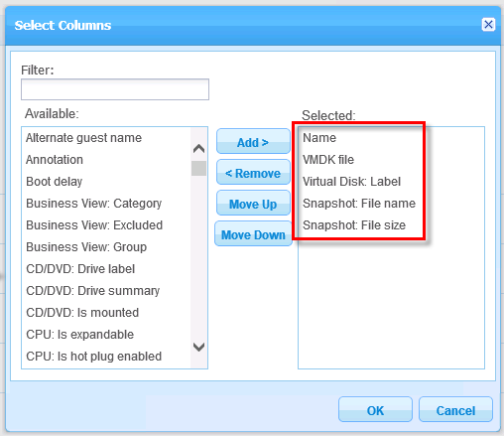Select Annotation in the Available list
The height and width of the screenshot is (436, 504).
(x=55, y=160)
